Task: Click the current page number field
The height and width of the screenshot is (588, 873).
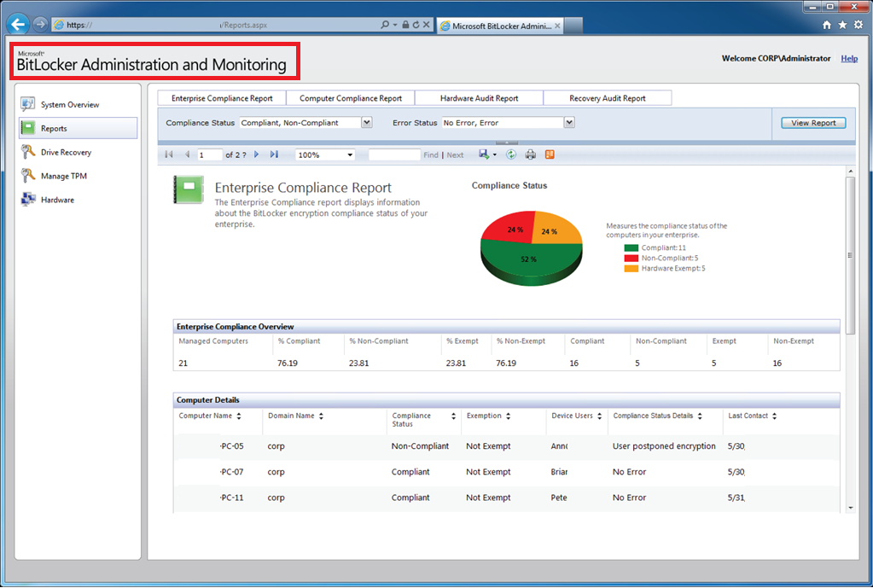Action: point(209,154)
